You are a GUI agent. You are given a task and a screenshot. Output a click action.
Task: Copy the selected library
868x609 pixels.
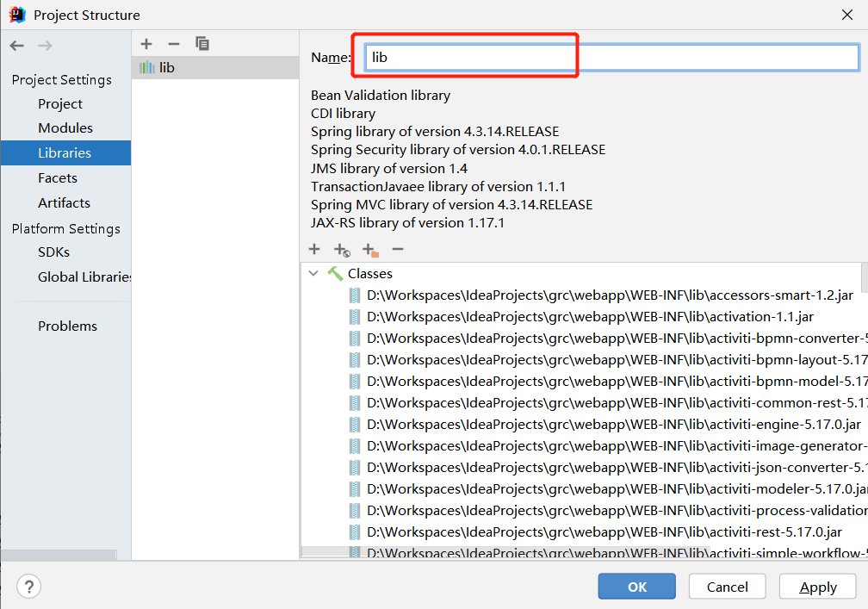pos(202,44)
